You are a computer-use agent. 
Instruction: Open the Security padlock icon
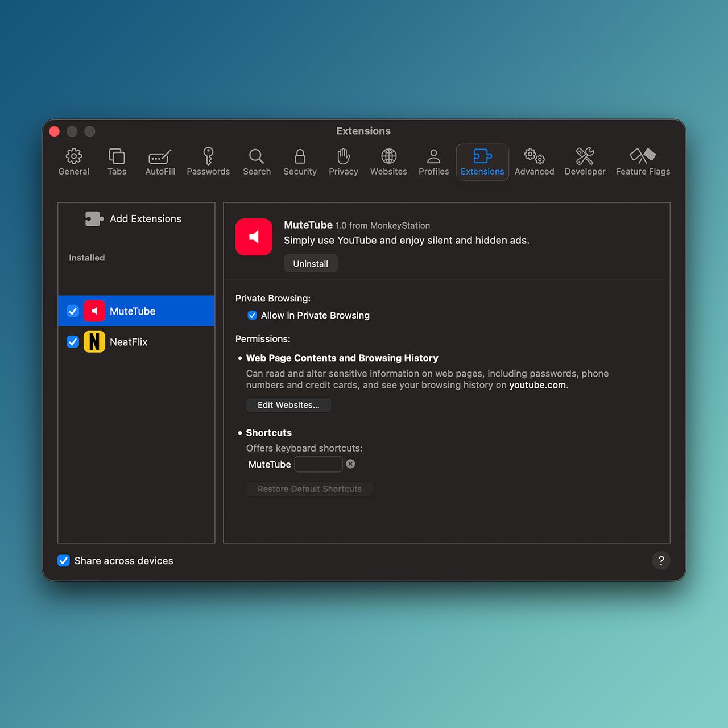[x=300, y=156]
